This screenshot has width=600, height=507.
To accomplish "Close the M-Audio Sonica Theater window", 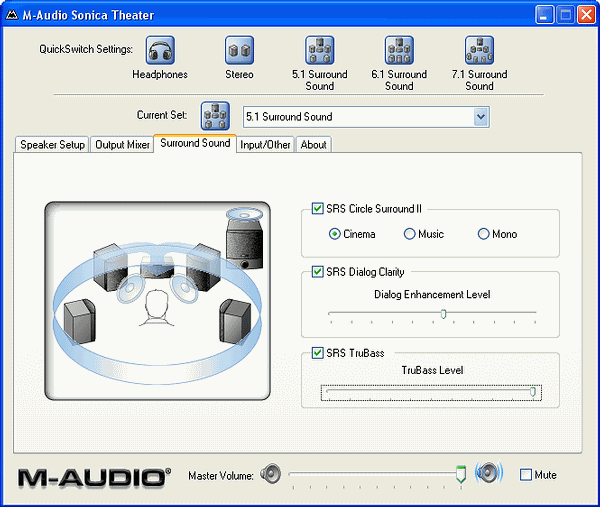I will click(x=586, y=15).
